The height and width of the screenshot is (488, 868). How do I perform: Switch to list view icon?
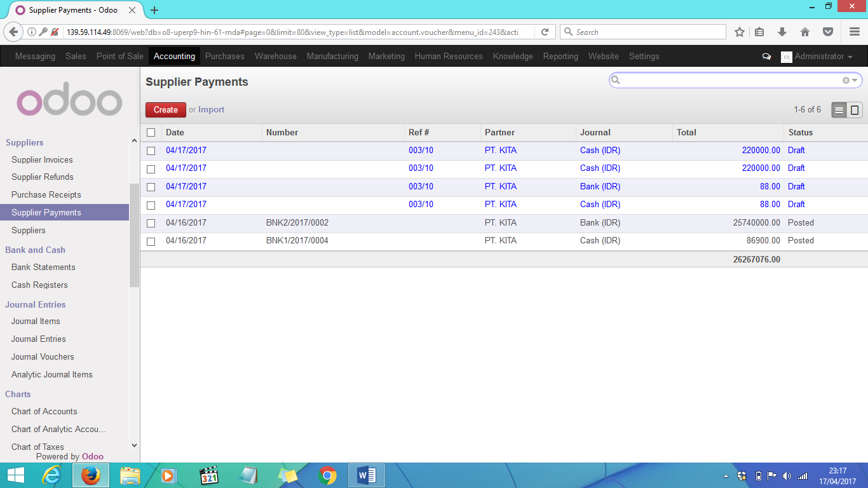[x=839, y=110]
